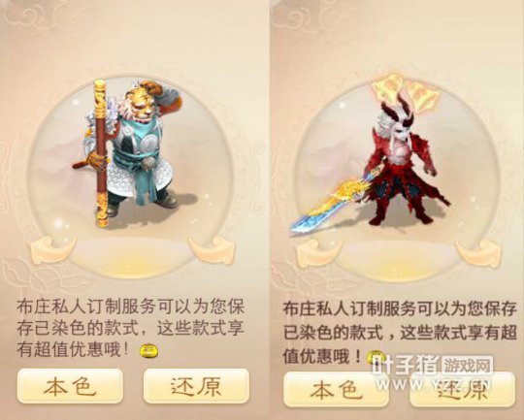
Task: Click the tiger warrior's golden staff
Action: (100, 153)
